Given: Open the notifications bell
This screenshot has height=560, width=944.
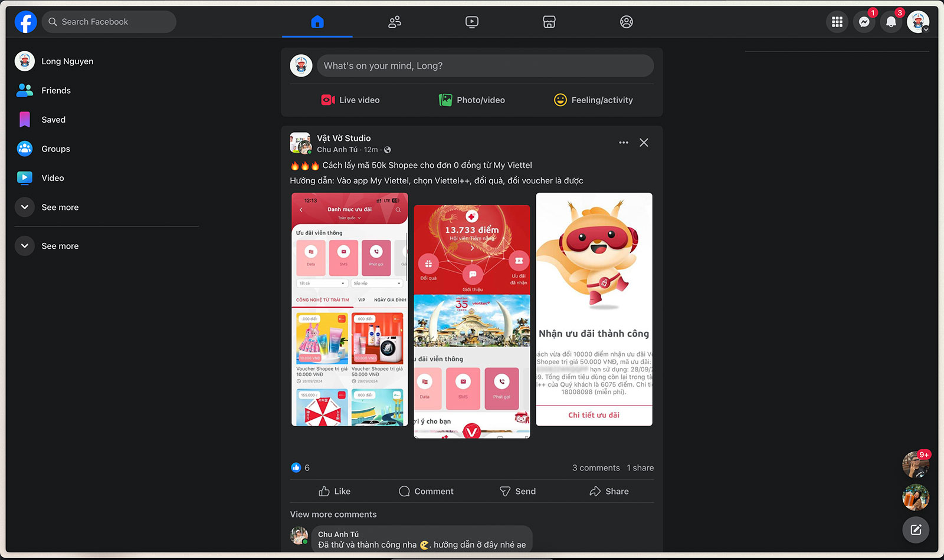Looking at the screenshot, I should tap(891, 22).
